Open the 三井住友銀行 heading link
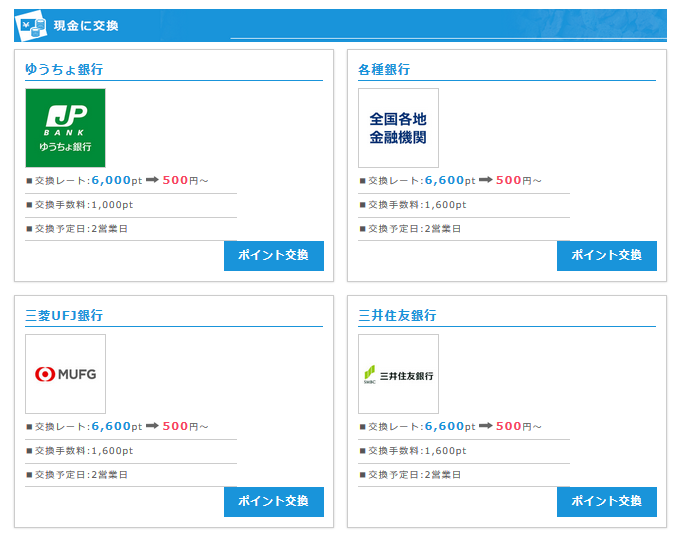The image size is (681, 534). click(397, 315)
